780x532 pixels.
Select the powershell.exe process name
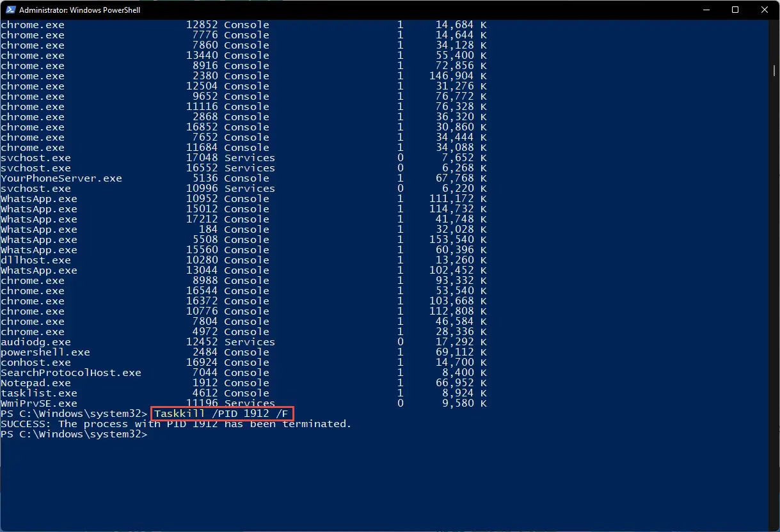coord(45,352)
